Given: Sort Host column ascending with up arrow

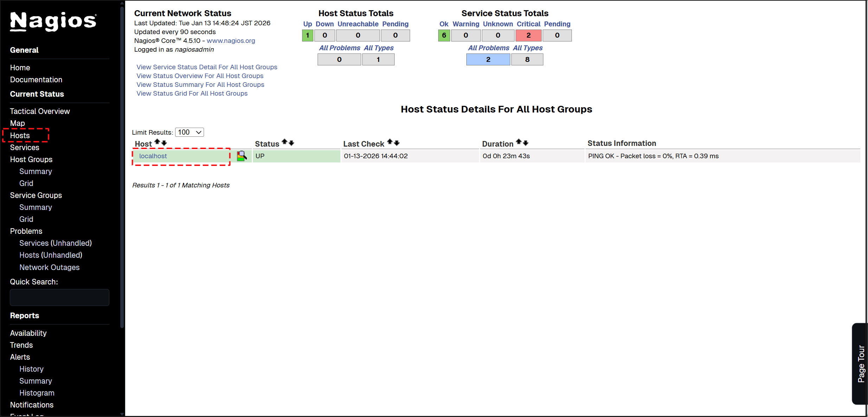Looking at the screenshot, I should point(157,142).
